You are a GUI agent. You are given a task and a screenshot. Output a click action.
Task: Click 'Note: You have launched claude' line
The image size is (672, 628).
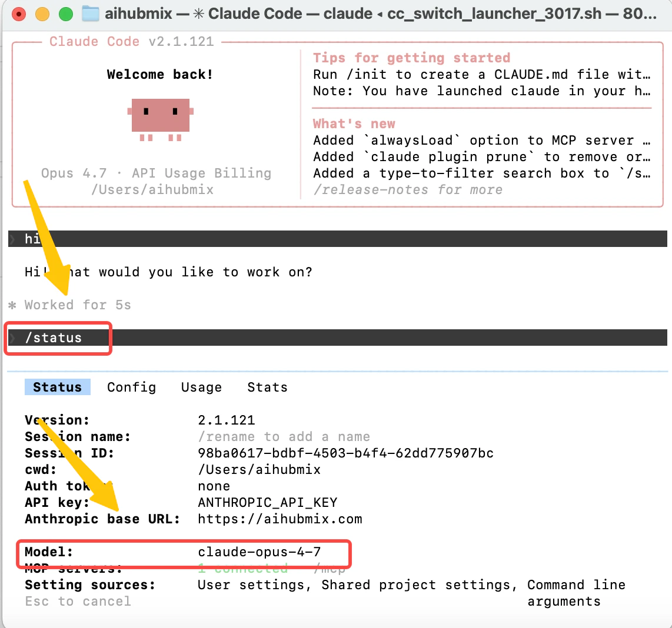point(482,91)
